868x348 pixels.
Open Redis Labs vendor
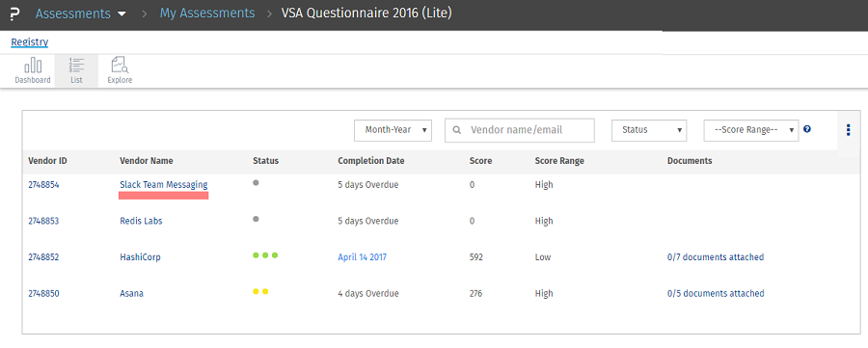click(x=141, y=221)
